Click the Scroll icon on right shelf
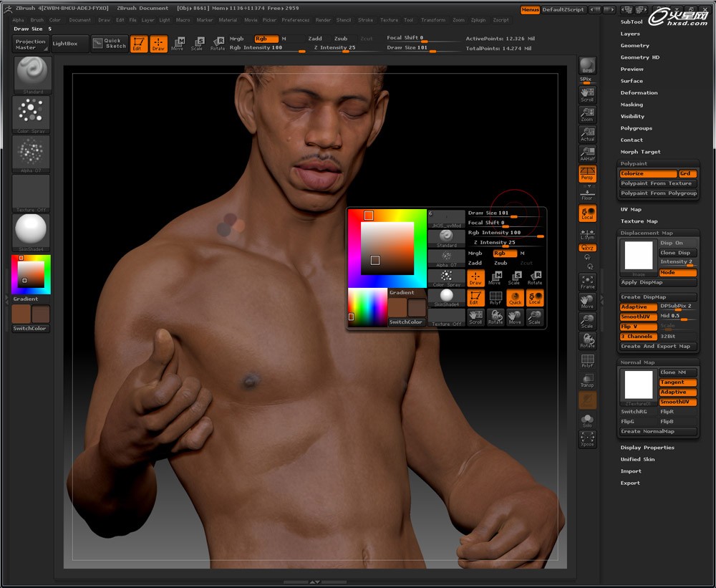This screenshot has width=716, height=588. tap(587, 95)
